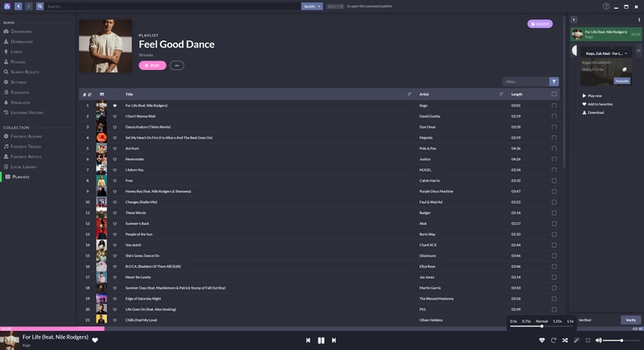Toggle the loop repeat icon
This screenshot has width=644, height=350.
553,340
